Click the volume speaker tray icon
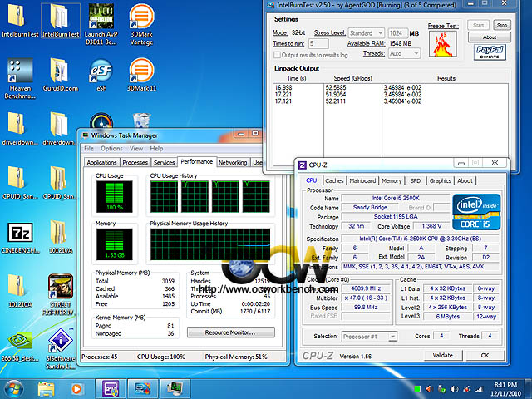 point(454,389)
